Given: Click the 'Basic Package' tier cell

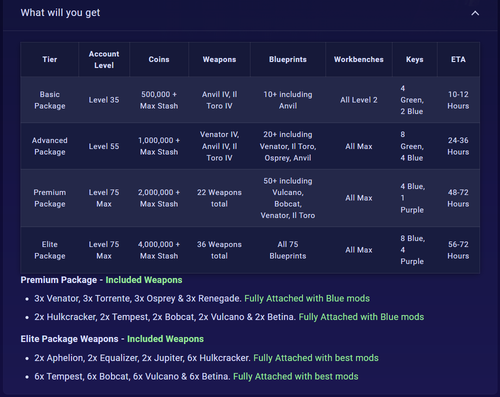Looking at the screenshot, I should pos(50,100).
